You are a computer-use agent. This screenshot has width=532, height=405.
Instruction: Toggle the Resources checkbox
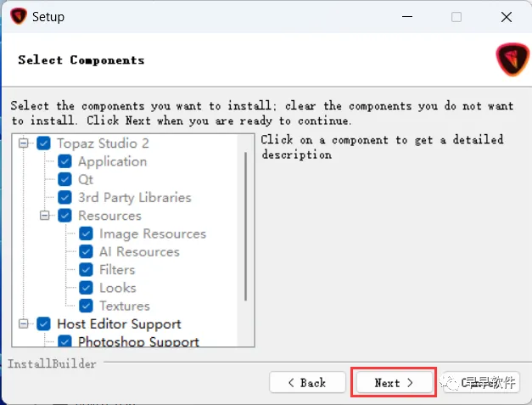64,215
